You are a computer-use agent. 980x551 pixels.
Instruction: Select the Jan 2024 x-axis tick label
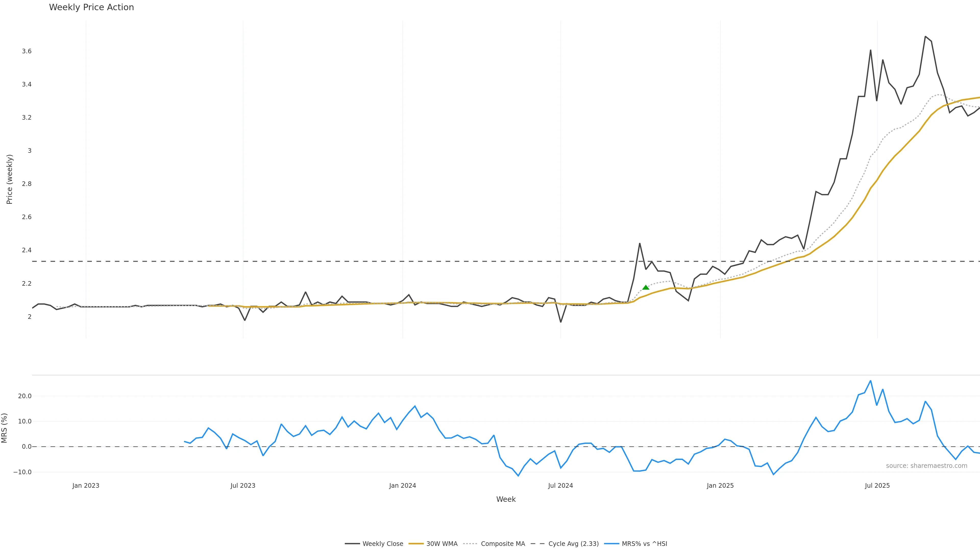tap(402, 486)
